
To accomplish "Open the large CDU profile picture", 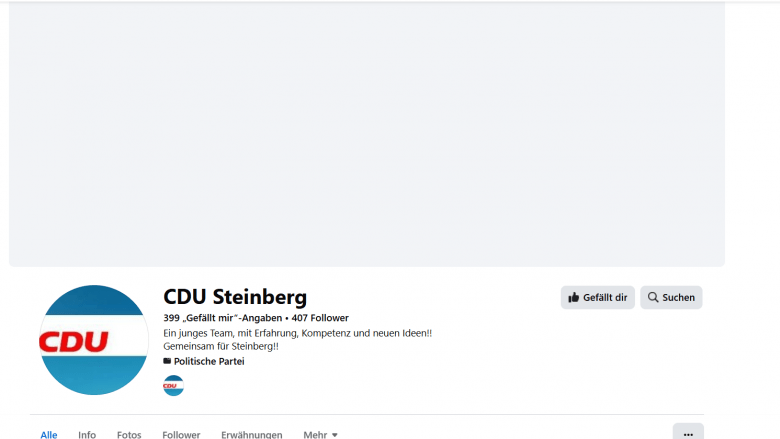I will point(94,340).
